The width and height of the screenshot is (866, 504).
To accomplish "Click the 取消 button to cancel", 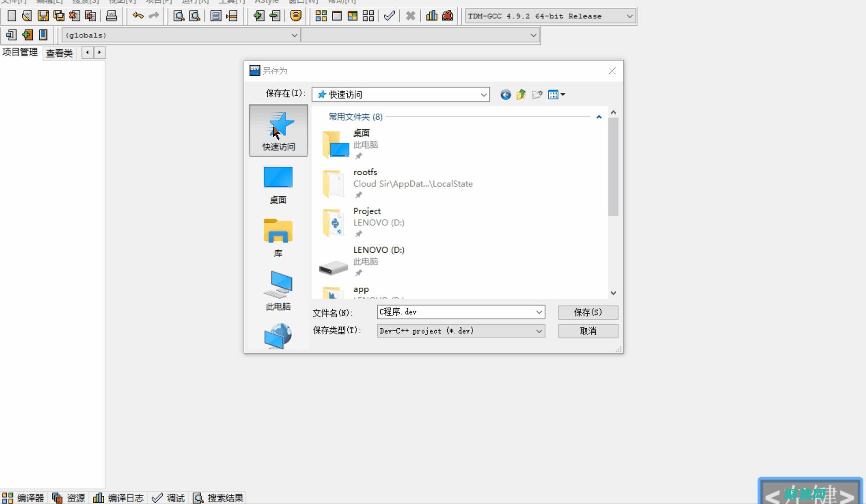I will point(587,331).
